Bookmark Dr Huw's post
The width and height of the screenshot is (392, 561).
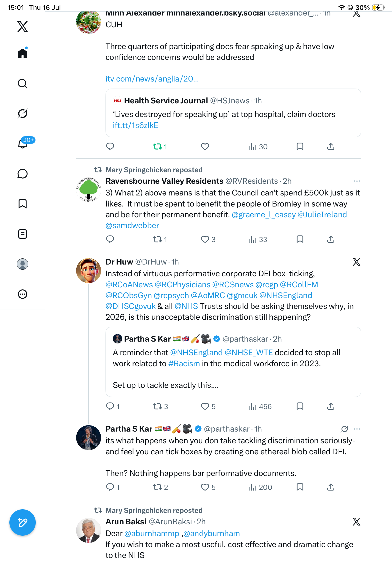pyautogui.click(x=300, y=406)
